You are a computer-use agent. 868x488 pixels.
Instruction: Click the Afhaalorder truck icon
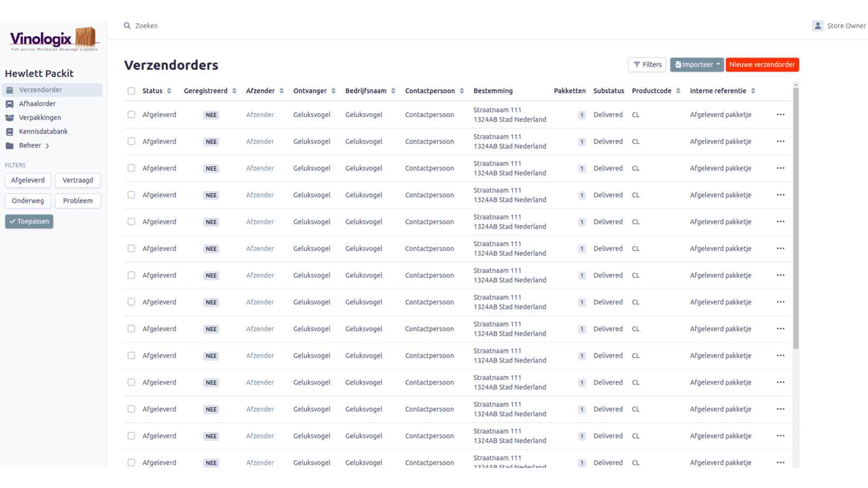pos(10,104)
